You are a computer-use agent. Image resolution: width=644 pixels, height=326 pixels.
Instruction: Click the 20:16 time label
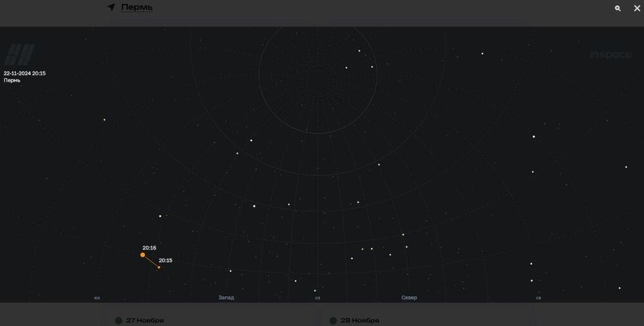click(x=149, y=248)
